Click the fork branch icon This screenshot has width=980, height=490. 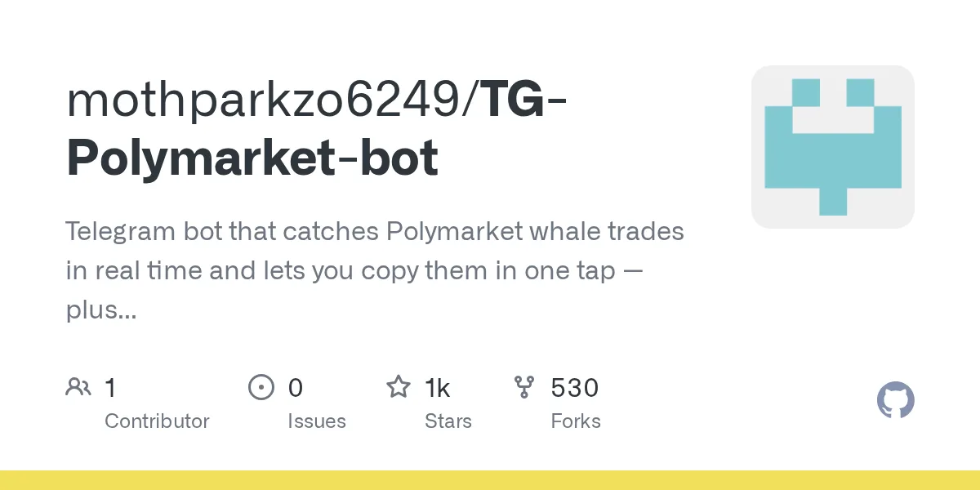coord(523,387)
